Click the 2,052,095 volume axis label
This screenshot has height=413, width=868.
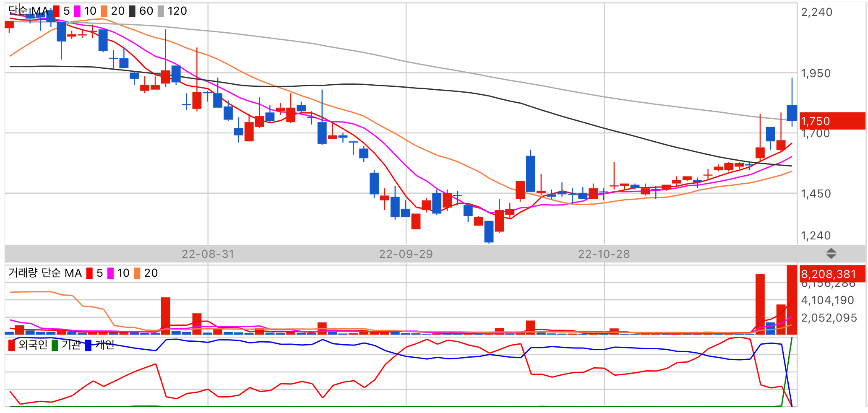coord(829,318)
